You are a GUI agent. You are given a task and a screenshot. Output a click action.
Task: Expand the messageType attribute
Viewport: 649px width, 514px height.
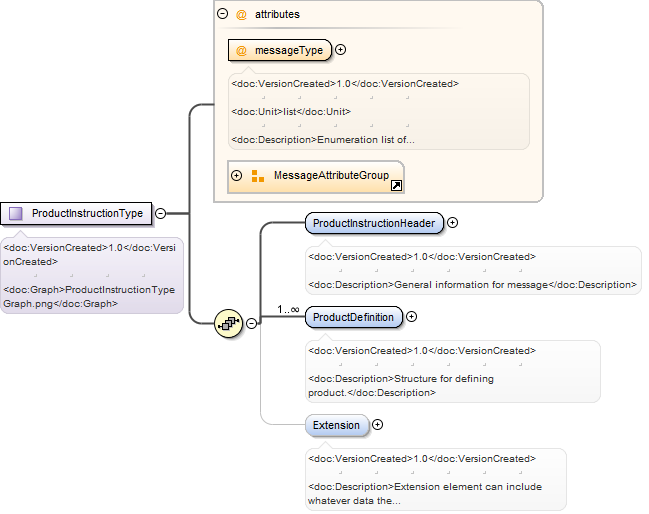(340, 50)
